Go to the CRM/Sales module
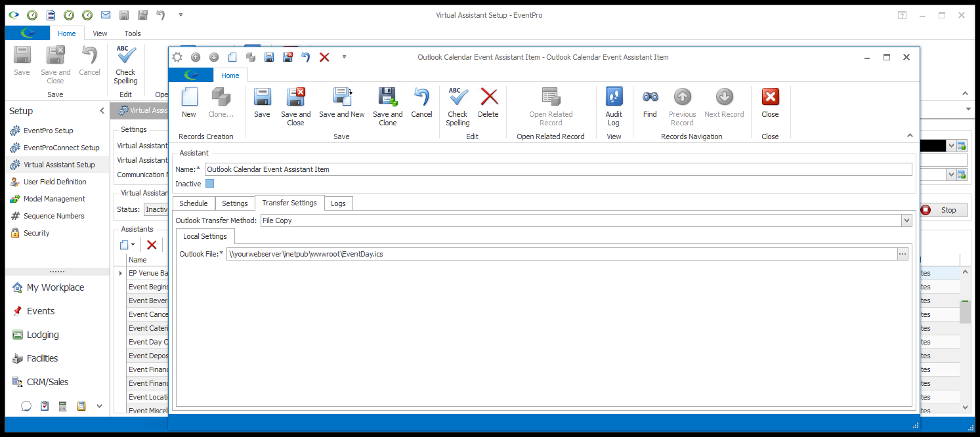This screenshot has width=980, height=437. click(x=47, y=382)
